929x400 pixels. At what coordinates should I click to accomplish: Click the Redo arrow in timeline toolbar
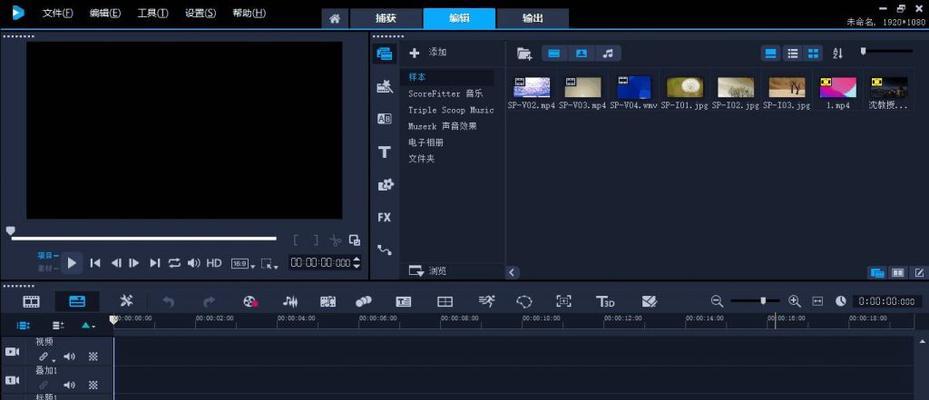[209, 302]
